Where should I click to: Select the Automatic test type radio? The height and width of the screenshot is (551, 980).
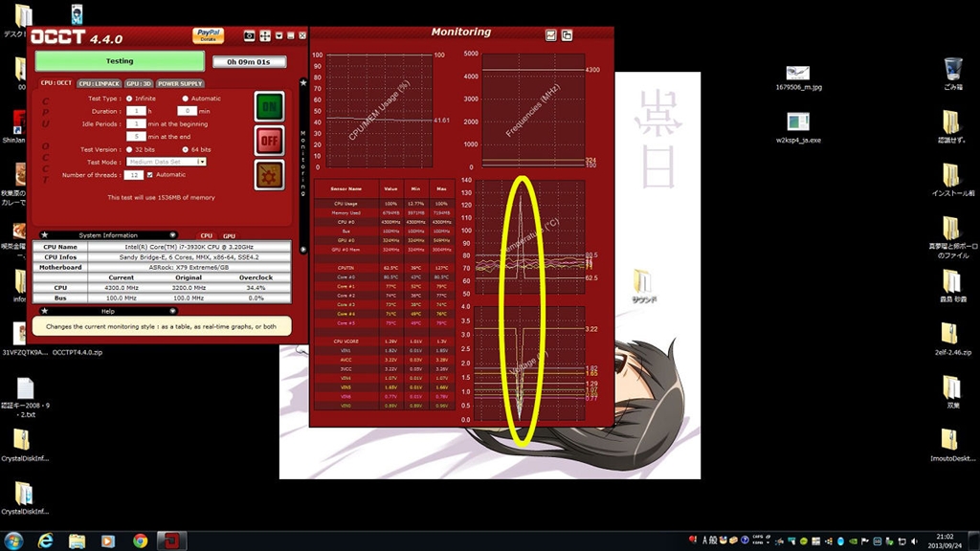point(185,99)
